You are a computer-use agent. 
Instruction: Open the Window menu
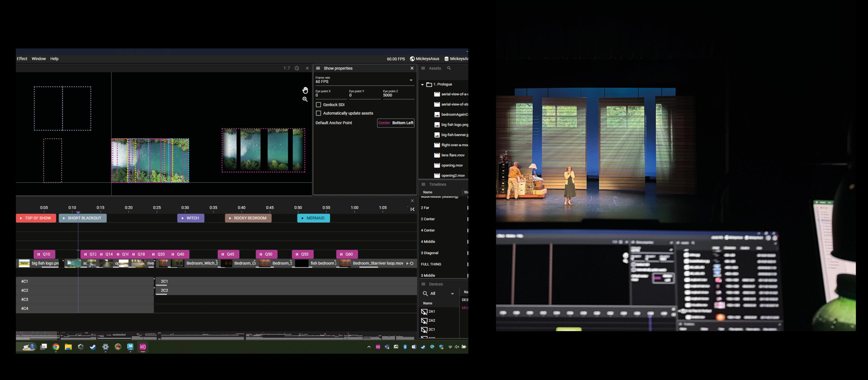click(39, 59)
